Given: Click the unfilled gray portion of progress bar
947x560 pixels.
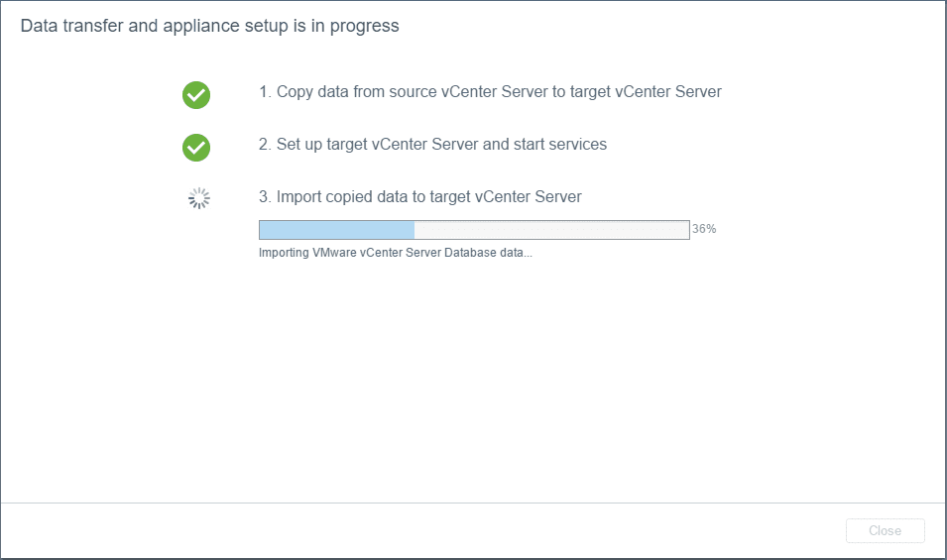Looking at the screenshot, I should (x=550, y=230).
